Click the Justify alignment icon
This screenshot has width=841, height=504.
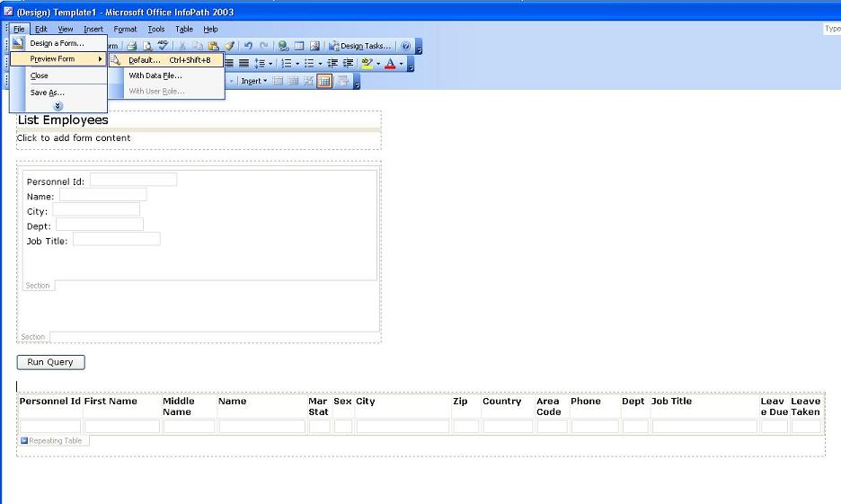(243, 63)
